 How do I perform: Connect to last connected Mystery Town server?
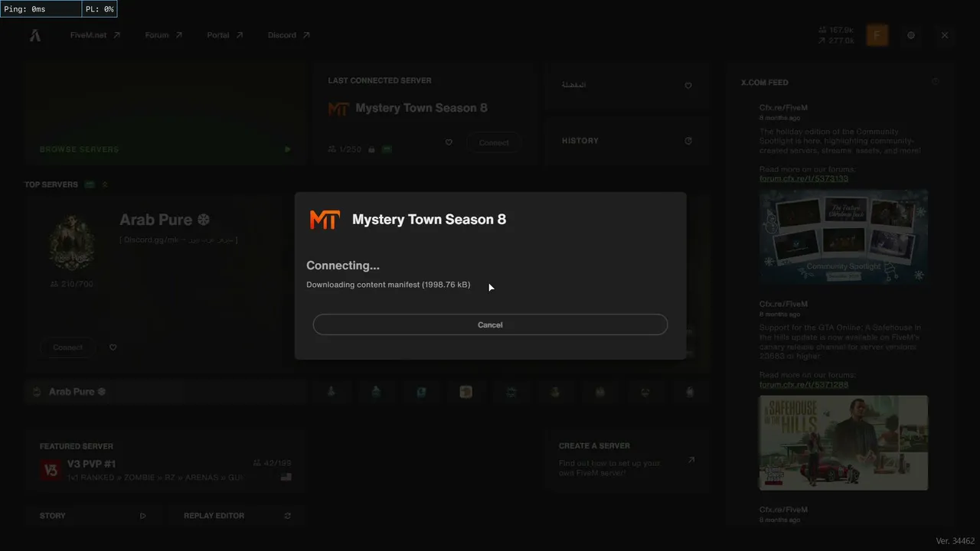pyautogui.click(x=494, y=142)
